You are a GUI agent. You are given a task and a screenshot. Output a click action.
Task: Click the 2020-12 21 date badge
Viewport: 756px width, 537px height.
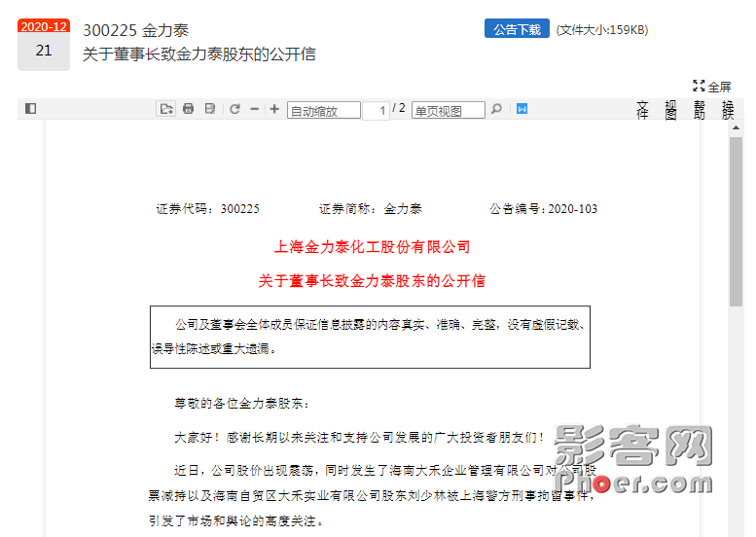click(44, 45)
